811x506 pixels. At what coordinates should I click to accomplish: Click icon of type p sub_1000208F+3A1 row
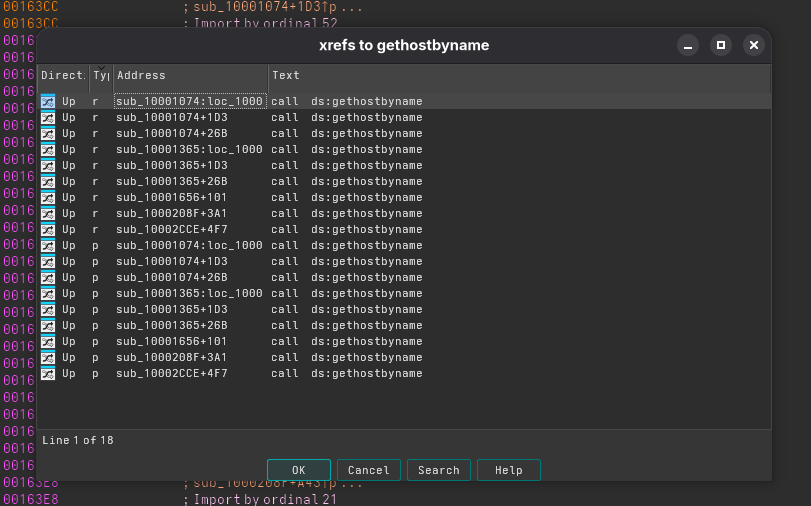tap(48, 357)
